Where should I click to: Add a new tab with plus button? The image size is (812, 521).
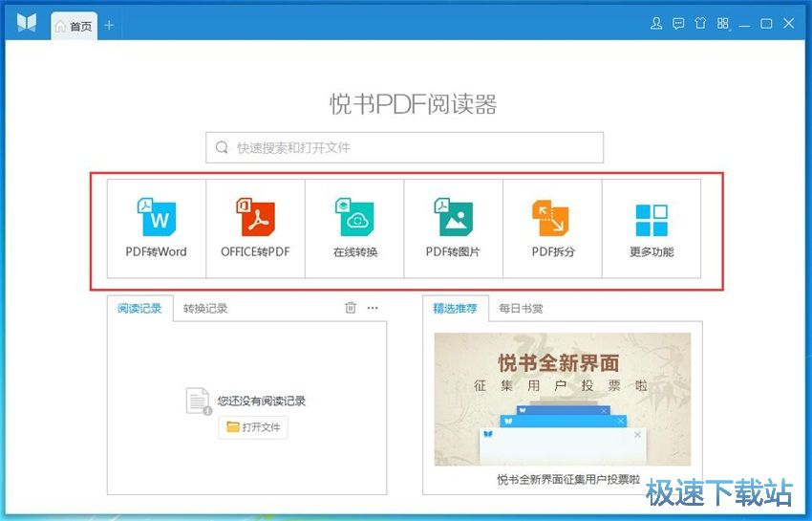109,25
